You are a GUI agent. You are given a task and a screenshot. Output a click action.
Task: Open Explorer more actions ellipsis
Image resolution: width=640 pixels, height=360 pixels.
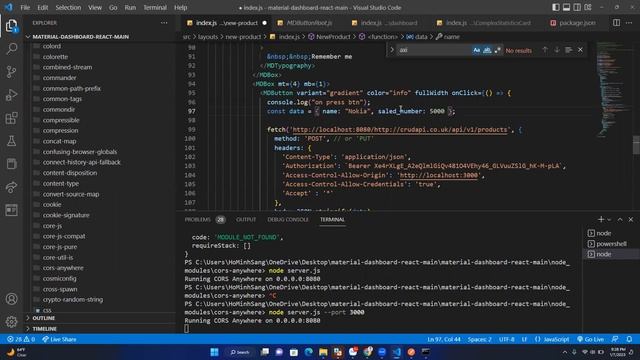pyautogui.click(x=164, y=23)
